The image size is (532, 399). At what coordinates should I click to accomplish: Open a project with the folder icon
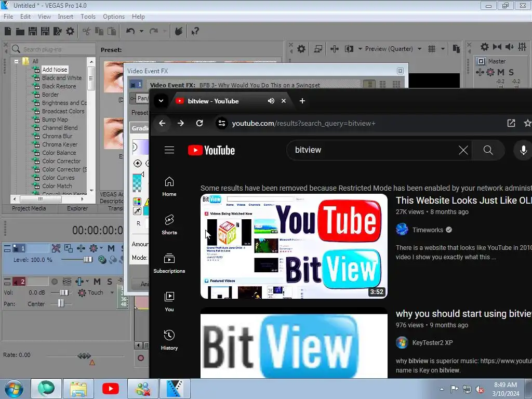20,32
